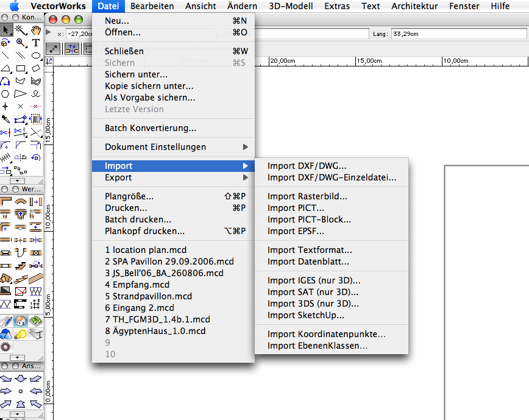Click the highlighted Import submenu entry
This screenshot has width=529, height=420.
point(173,166)
